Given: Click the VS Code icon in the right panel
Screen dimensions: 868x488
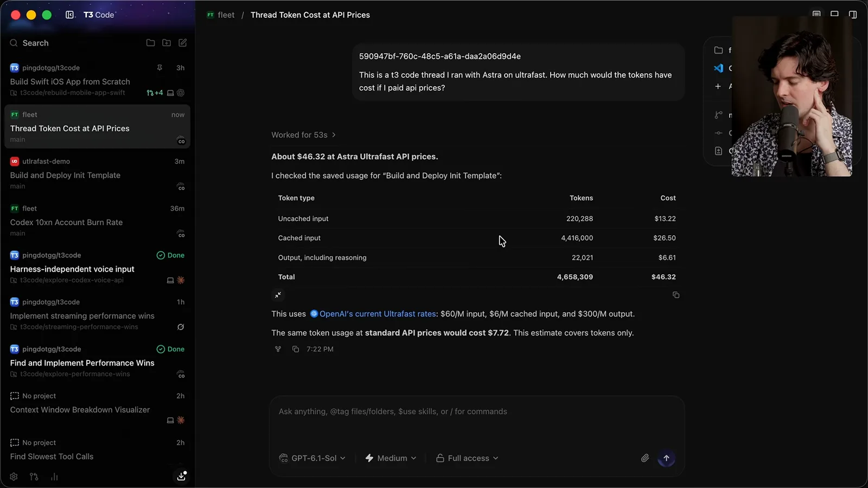Looking at the screenshot, I should point(718,68).
